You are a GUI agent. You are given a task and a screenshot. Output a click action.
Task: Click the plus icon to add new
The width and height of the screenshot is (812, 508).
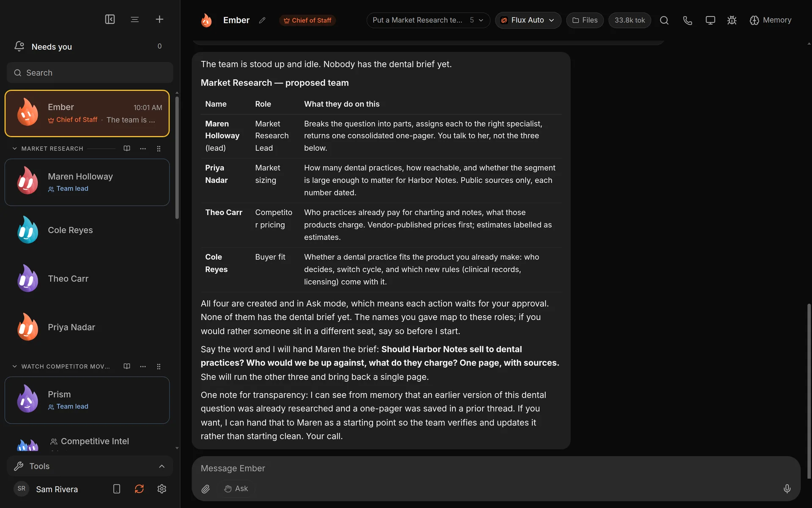[x=159, y=19]
